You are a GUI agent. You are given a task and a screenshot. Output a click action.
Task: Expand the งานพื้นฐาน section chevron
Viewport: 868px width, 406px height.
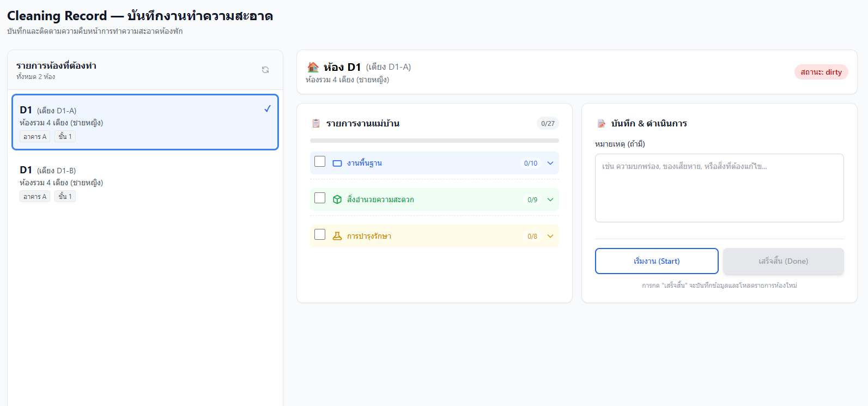click(x=550, y=163)
